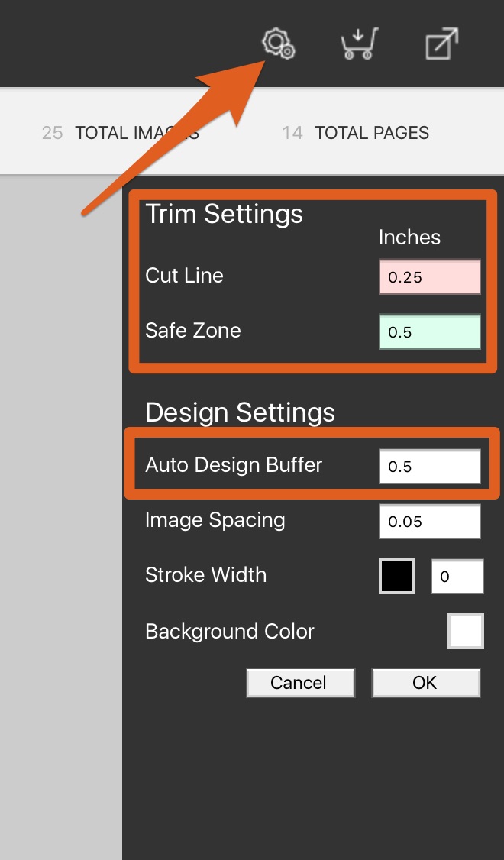Click the Background Color label
Viewport: 504px width, 860px height.
[x=229, y=632]
